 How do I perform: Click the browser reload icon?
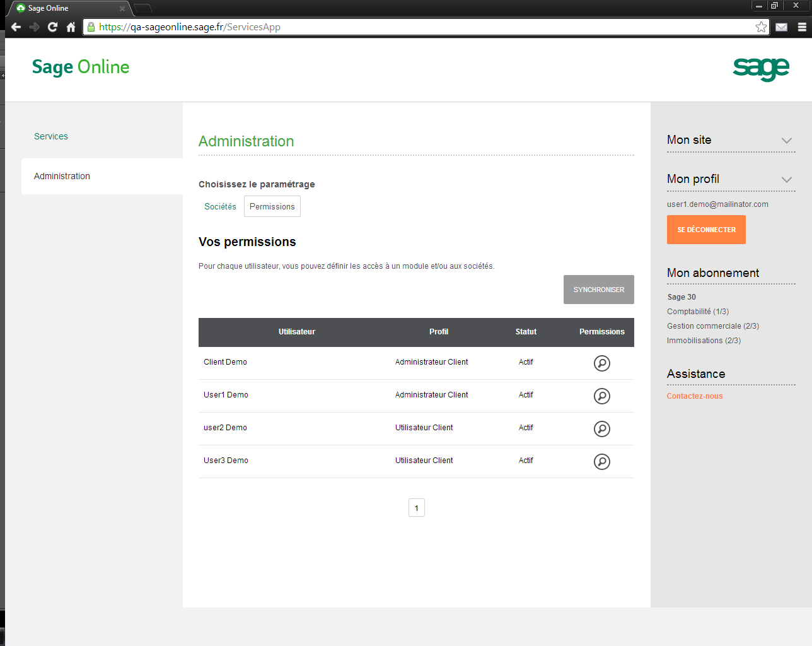pyautogui.click(x=53, y=27)
